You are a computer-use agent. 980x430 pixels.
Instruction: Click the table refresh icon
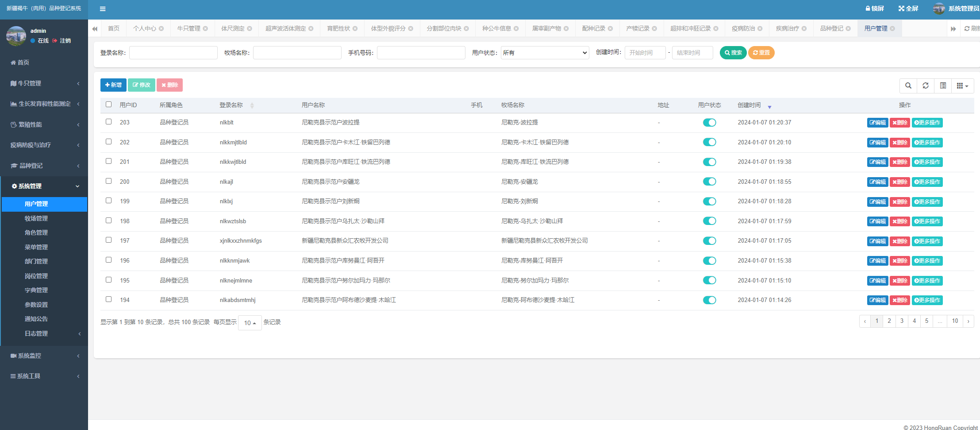click(x=926, y=85)
